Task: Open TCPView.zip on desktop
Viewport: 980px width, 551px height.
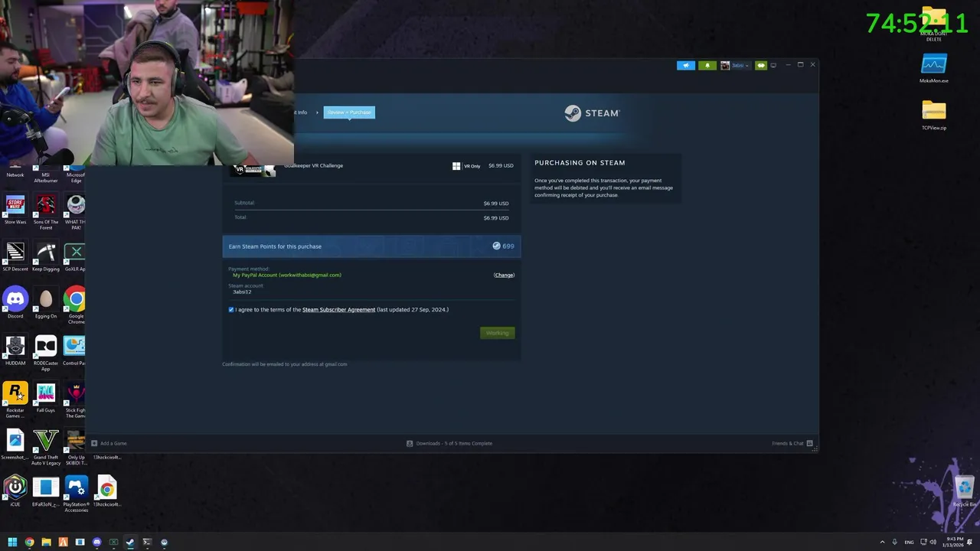Action: coord(934,116)
